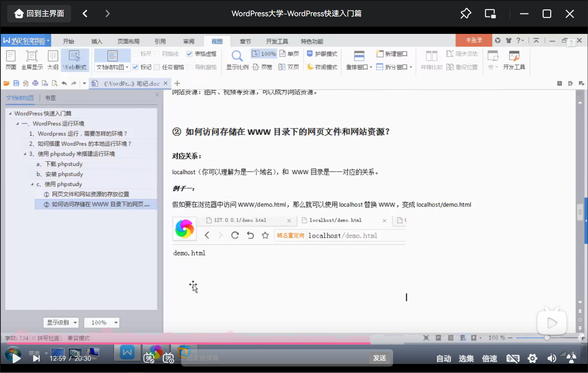Click the save icon in quick toolbar
This screenshot has width=588, height=373.
(16, 83)
